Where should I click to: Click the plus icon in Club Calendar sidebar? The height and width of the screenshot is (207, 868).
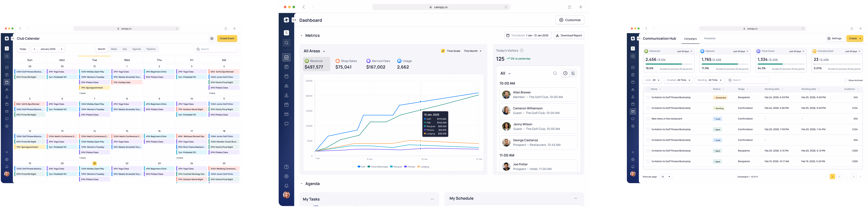point(7,152)
